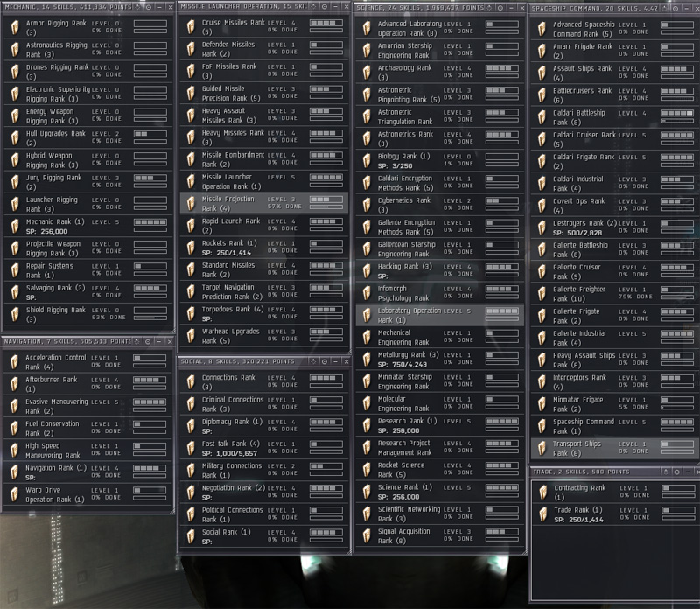The width and height of the screenshot is (700, 609).
Task: Click the 'SP: 750/4,243' Metallurgy value
Action: [x=402, y=364]
